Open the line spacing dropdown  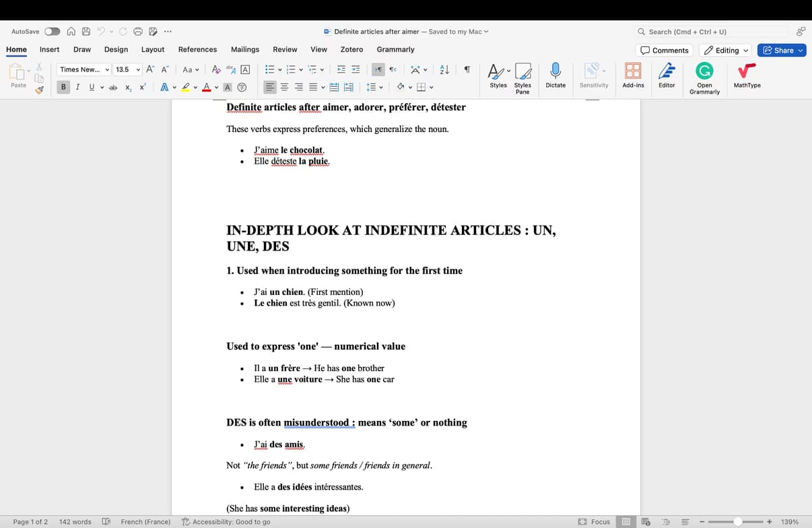pyautogui.click(x=374, y=87)
